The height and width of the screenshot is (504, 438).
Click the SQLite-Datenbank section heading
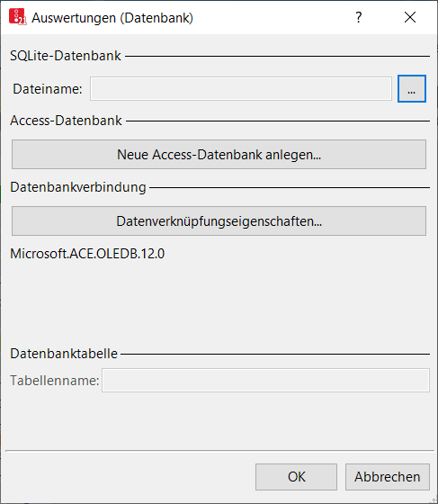point(66,56)
